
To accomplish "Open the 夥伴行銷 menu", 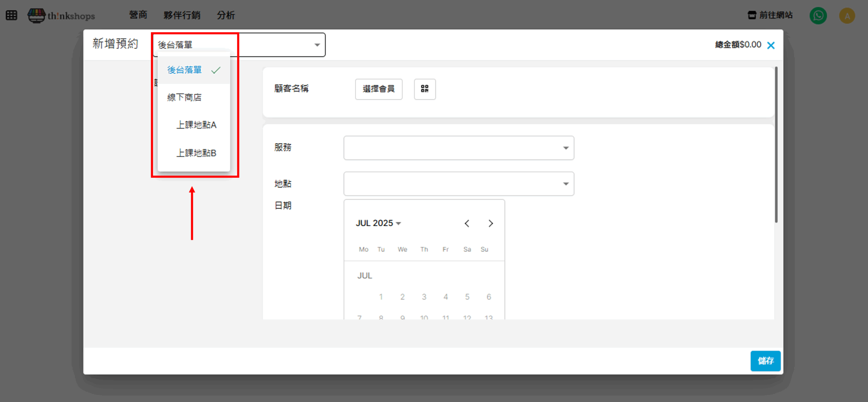I will coord(182,15).
